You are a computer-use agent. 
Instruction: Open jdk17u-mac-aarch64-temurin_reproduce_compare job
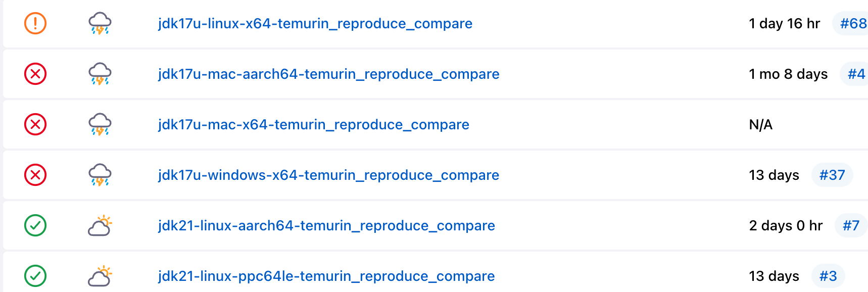click(x=328, y=74)
